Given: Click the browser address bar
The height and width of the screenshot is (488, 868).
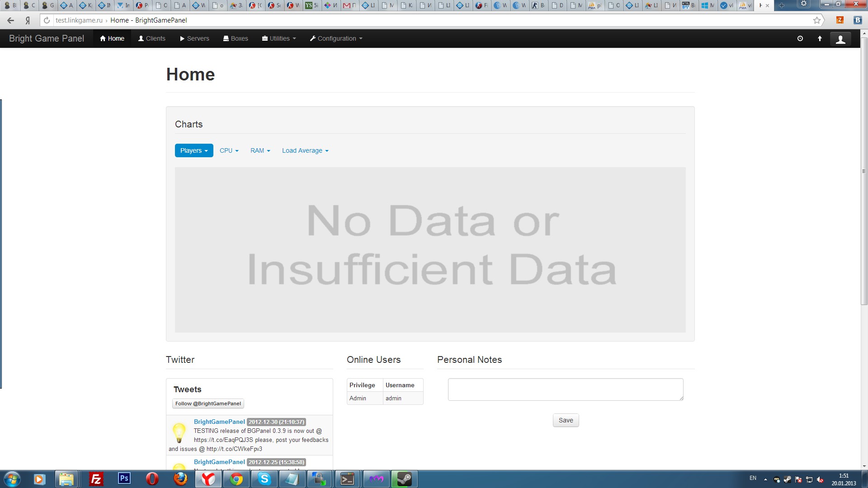Looking at the screenshot, I should click(x=432, y=20).
